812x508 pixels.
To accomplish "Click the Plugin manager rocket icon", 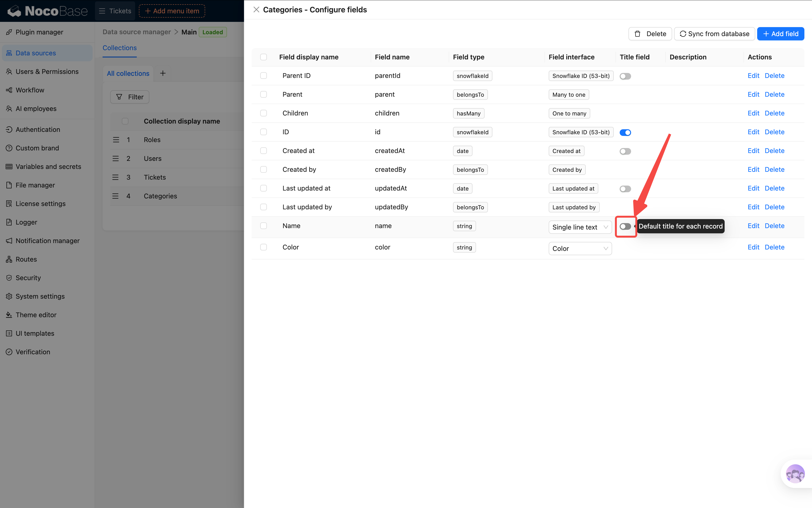I will 9,32.
